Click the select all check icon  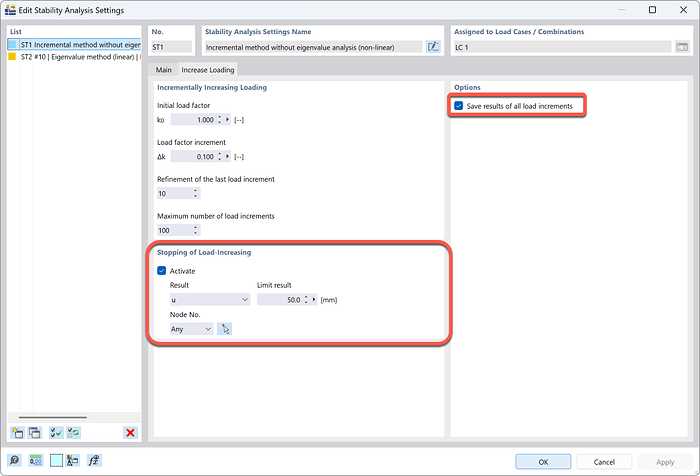(x=56, y=432)
